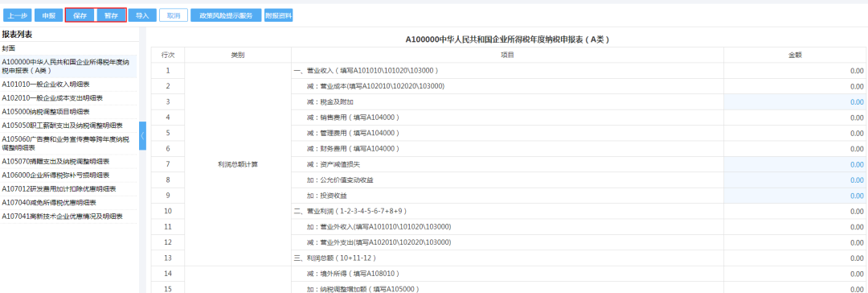Click the 类别 column header

(x=238, y=55)
